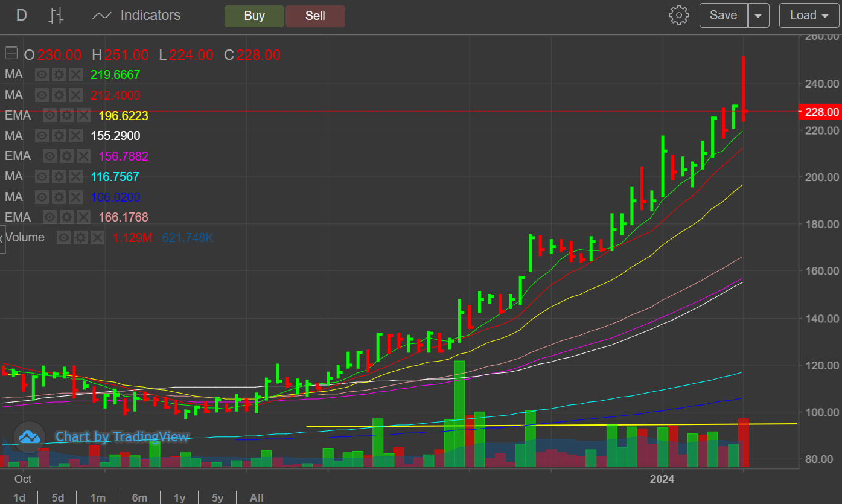Click the Volume 1.129M value
The width and height of the screenshot is (842, 504).
pos(133,238)
